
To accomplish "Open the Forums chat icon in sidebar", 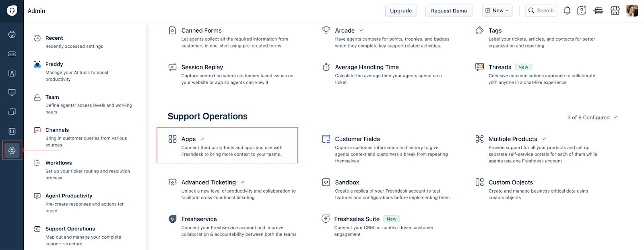I will coord(12,112).
